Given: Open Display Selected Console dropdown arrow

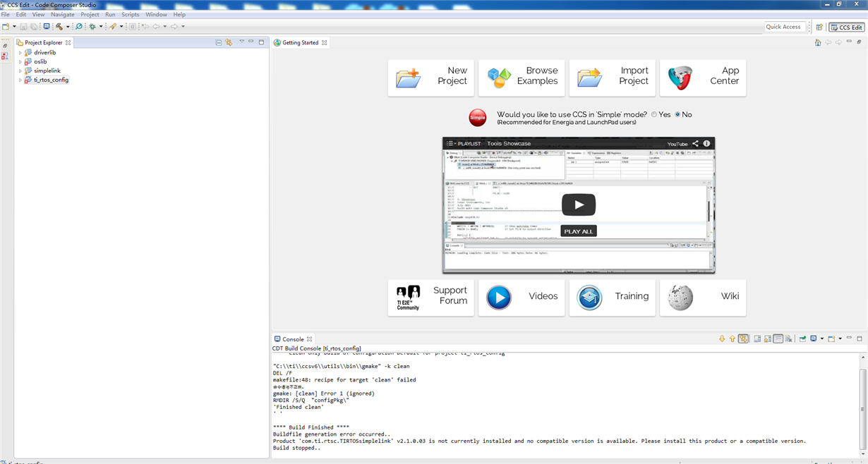Looking at the screenshot, I should click(821, 339).
